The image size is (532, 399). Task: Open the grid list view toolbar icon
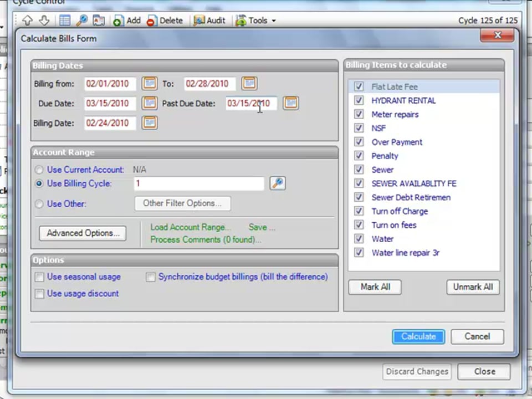(x=64, y=21)
